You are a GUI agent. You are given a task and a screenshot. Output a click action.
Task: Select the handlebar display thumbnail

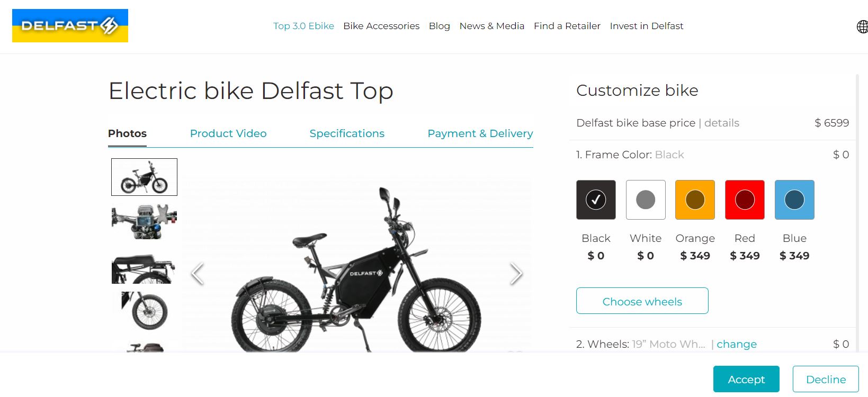(144, 222)
